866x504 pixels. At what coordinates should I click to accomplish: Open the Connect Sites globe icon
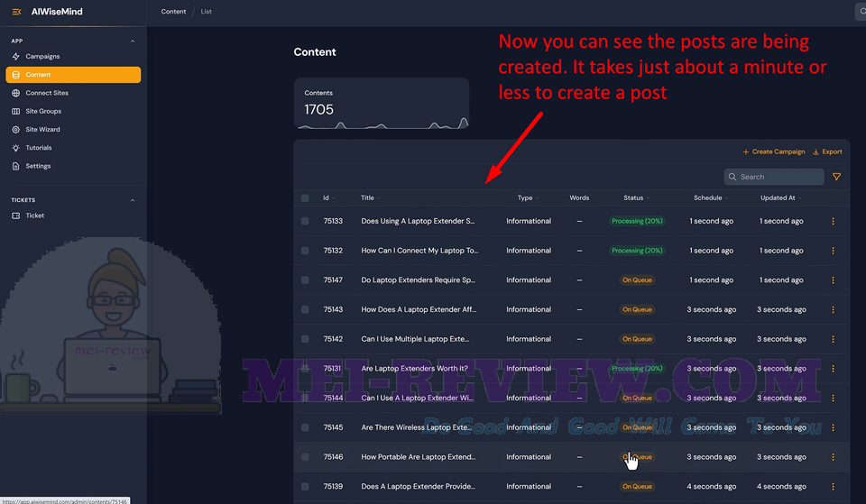(x=15, y=93)
